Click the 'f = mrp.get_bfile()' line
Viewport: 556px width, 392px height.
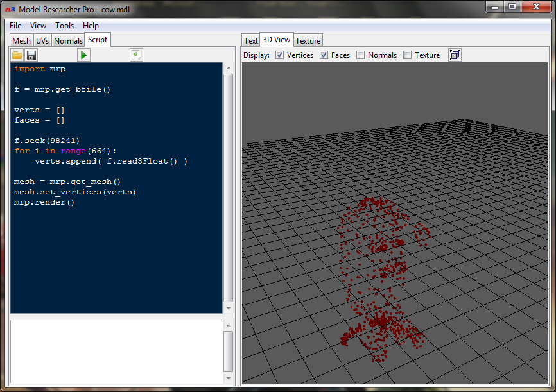(62, 89)
